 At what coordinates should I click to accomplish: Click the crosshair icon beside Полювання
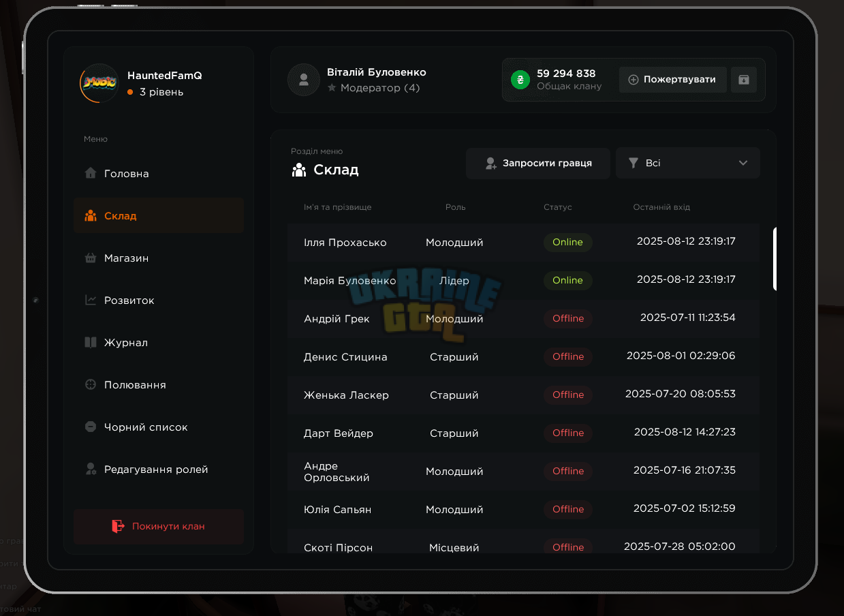pos(90,384)
